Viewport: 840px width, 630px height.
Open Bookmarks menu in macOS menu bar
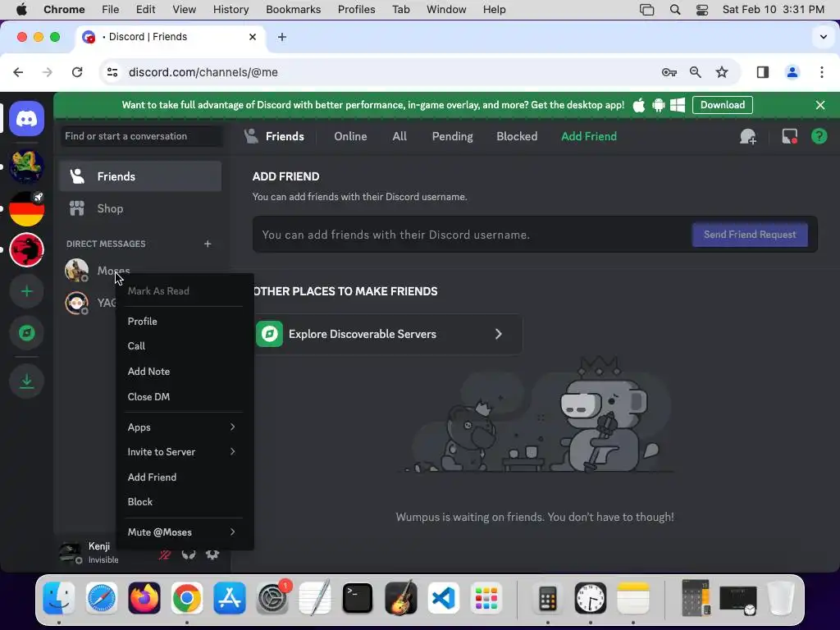coord(293,10)
